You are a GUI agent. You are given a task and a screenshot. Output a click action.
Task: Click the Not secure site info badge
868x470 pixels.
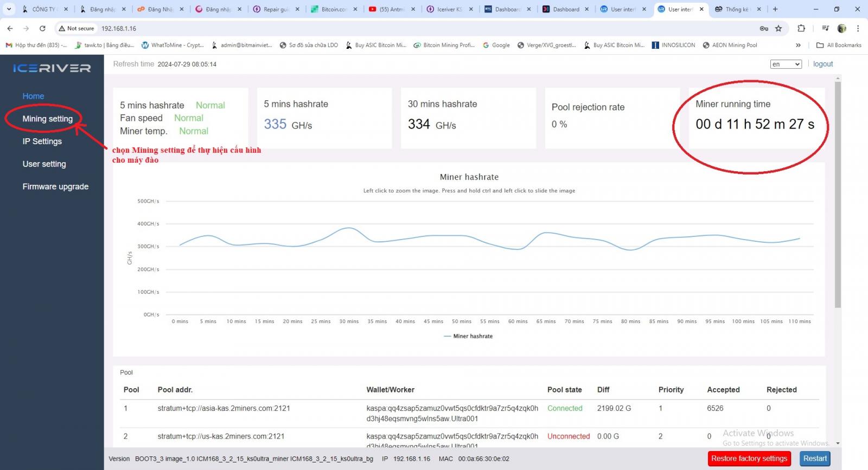(76, 28)
